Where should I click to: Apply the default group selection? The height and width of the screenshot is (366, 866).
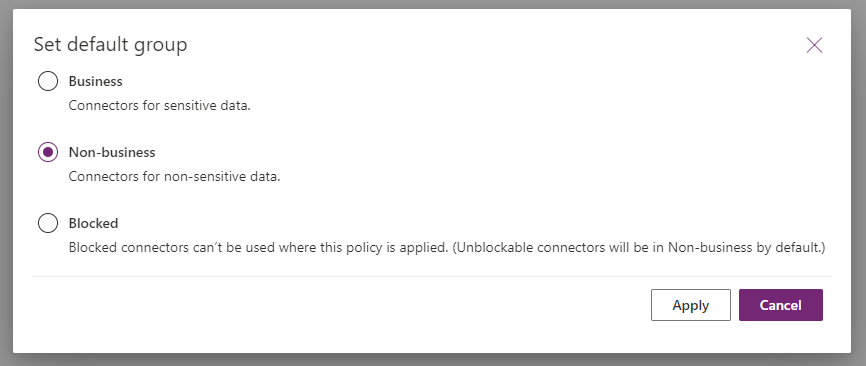[x=690, y=305]
